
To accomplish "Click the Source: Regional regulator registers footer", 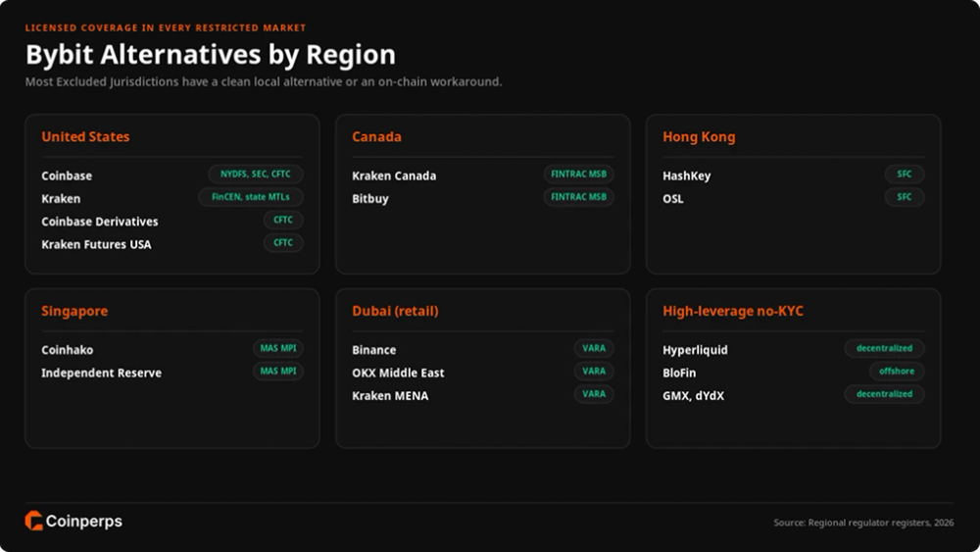I will pos(863,523).
